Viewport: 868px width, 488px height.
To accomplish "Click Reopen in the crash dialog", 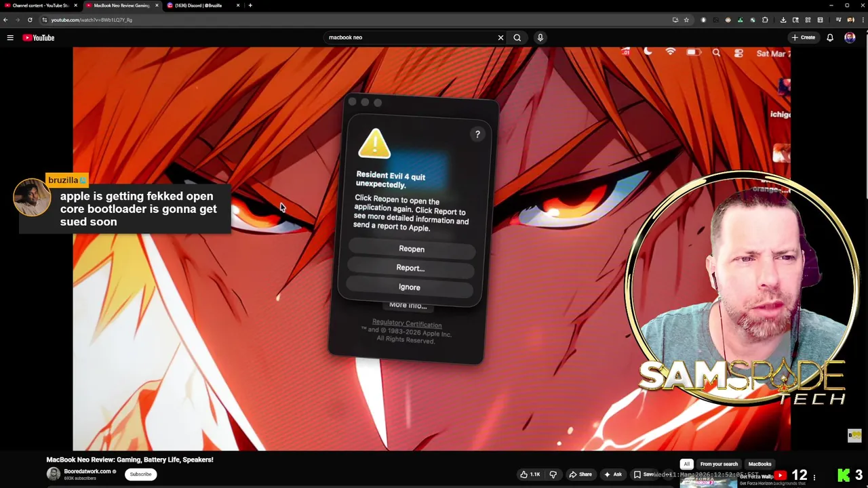I will pyautogui.click(x=412, y=249).
